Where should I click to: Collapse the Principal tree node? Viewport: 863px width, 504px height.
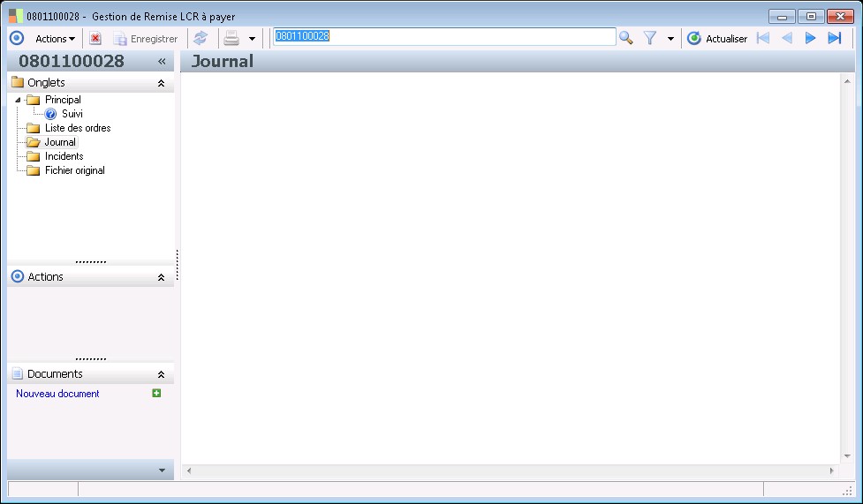tap(18, 100)
